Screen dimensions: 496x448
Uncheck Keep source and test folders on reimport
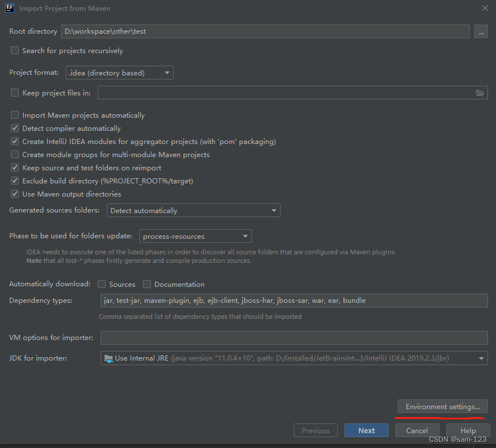pos(15,167)
